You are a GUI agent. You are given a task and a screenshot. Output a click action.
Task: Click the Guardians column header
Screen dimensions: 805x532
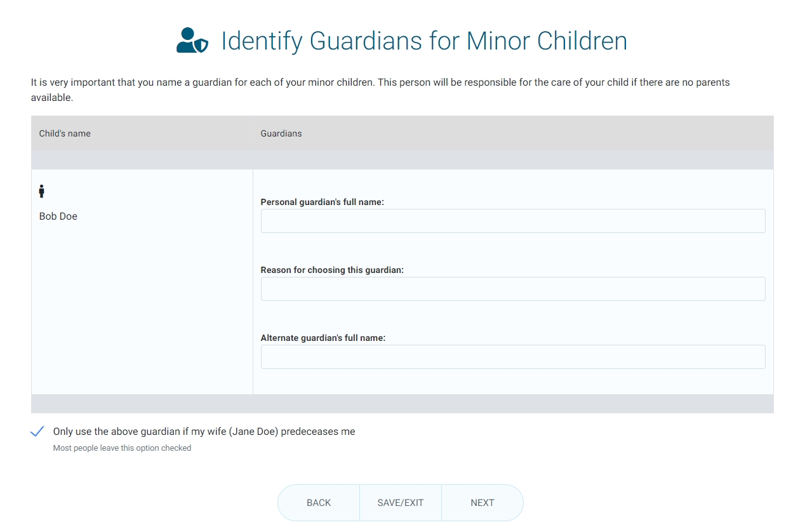[x=281, y=133]
